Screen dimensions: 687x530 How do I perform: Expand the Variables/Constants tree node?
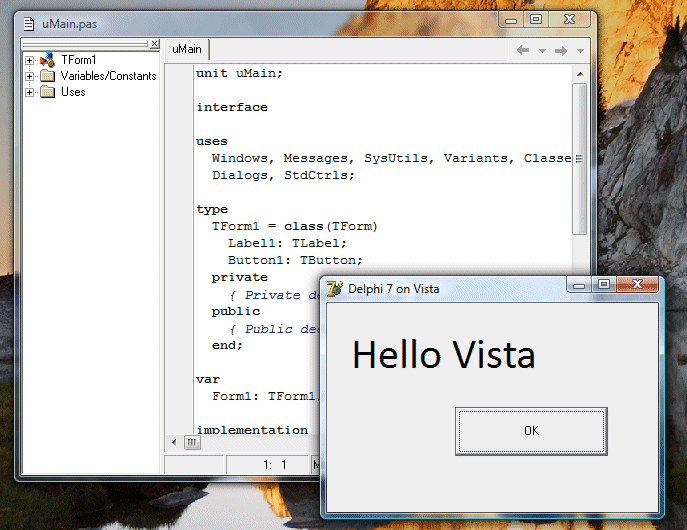click(x=29, y=76)
